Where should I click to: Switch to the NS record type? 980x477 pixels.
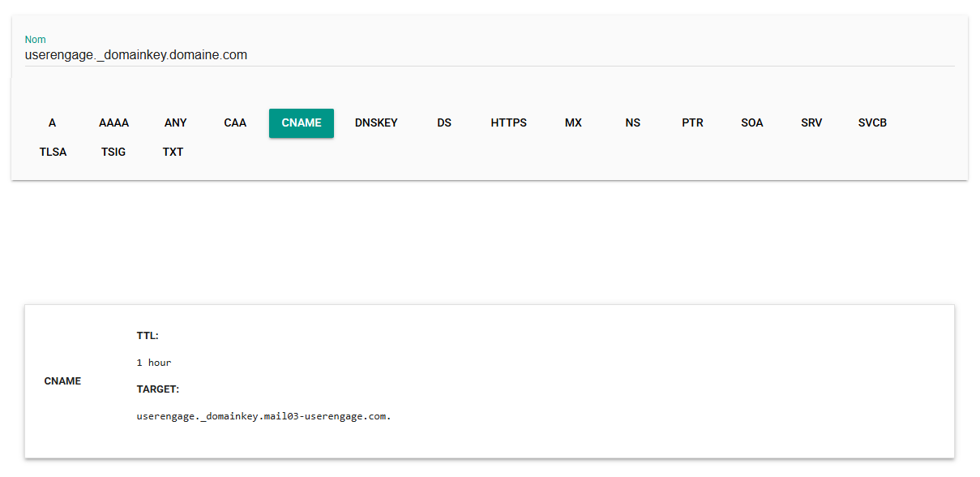tap(633, 123)
